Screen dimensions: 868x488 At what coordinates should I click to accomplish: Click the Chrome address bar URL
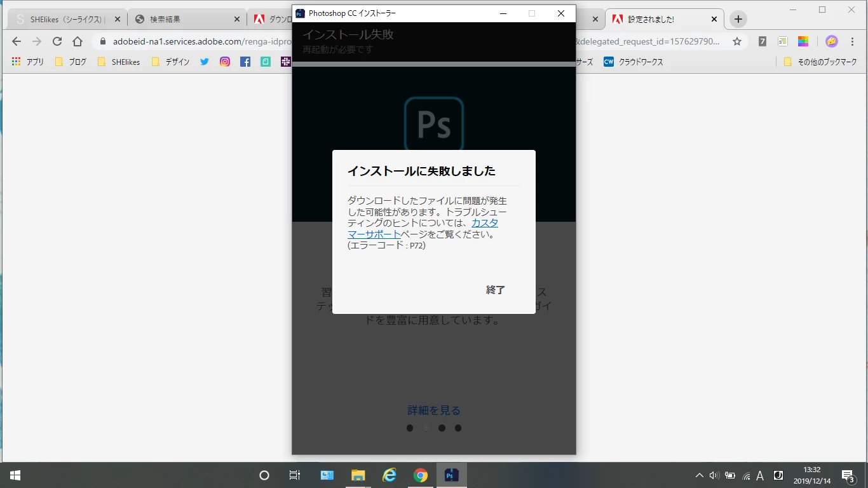202,41
